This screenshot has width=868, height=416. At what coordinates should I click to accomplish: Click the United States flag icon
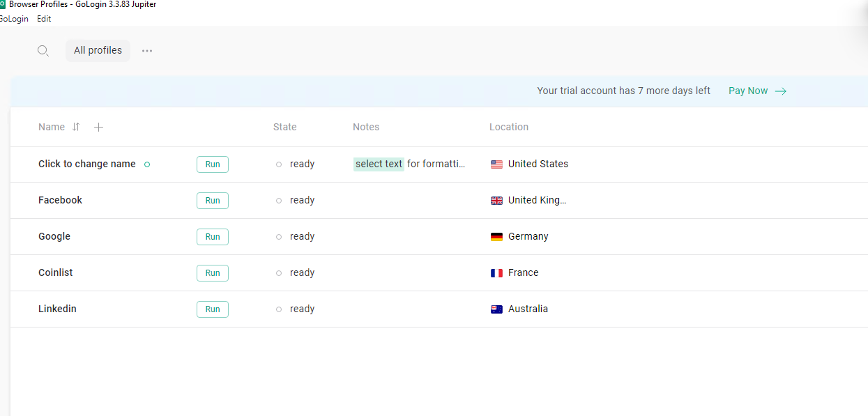coord(496,164)
